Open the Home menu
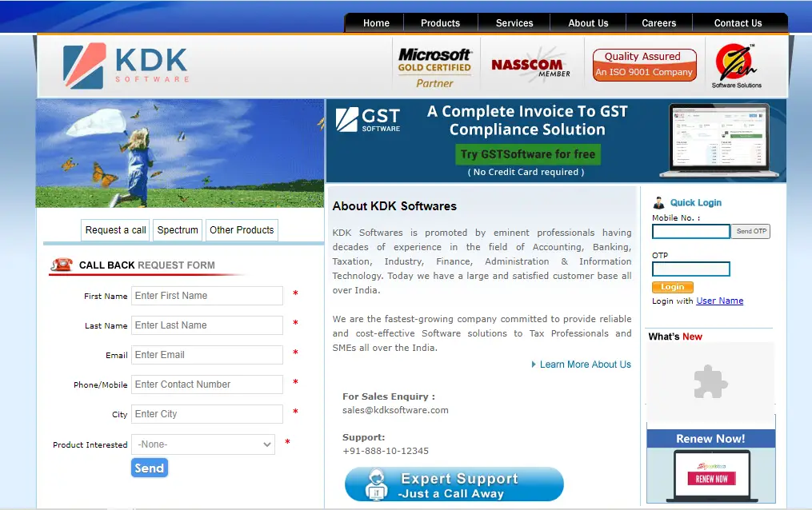812x510 pixels. click(x=376, y=23)
